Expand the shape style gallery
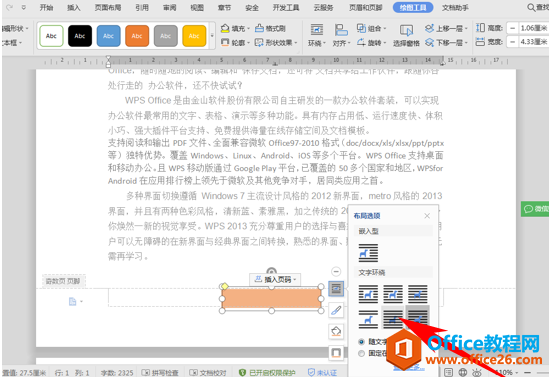The height and width of the screenshot is (377, 549). tap(212, 36)
